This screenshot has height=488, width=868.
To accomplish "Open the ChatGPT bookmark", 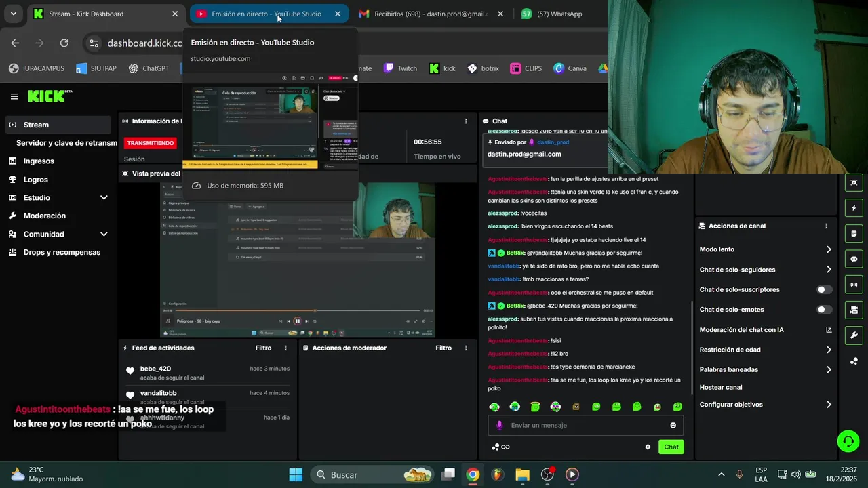I will [x=149, y=68].
